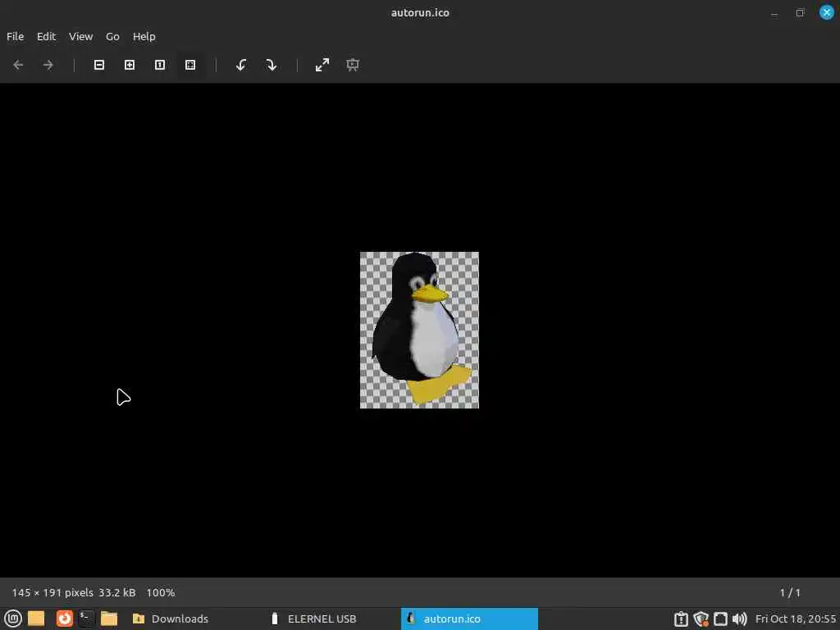Screen dimensions: 840x630
Task: Enter fullscreen mode with arrows icon
Action: [x=322, y=65]
